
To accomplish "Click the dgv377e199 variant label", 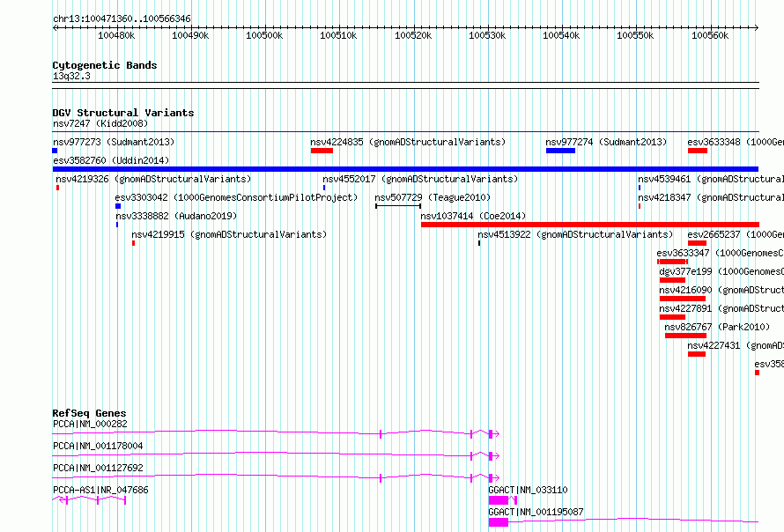I will click(721, 271).
